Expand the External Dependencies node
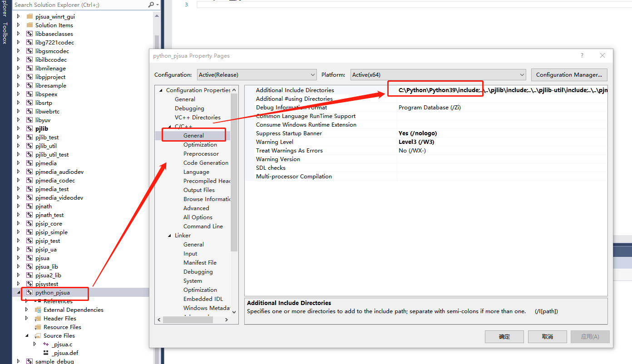This screenshot has width=632, height=364. 27,310
